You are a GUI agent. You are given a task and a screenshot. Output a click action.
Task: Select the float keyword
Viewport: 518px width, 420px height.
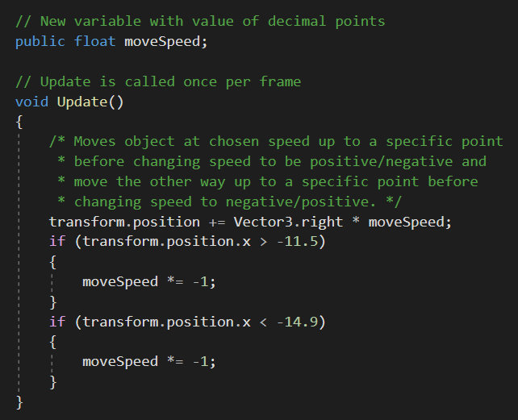(x=94, y=41)
